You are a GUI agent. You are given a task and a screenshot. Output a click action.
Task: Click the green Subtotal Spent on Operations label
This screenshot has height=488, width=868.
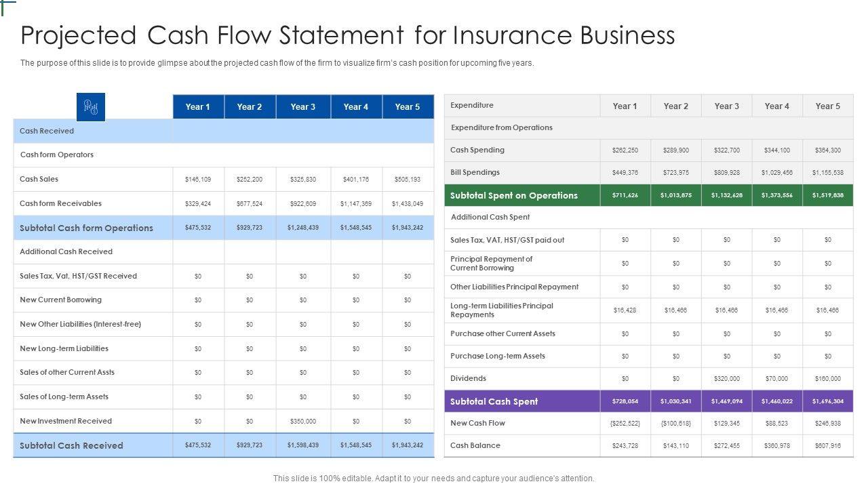[x=513, y=195]
